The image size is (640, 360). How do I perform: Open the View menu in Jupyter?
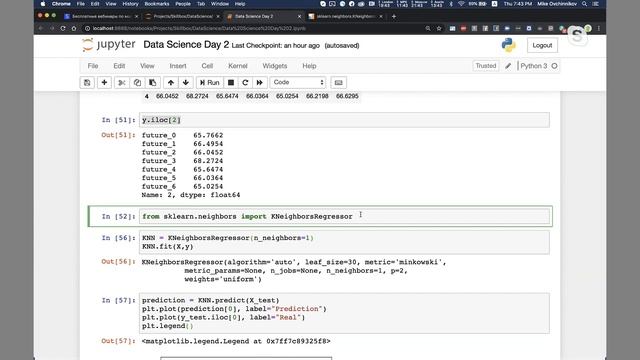click(x=147, y=66)
